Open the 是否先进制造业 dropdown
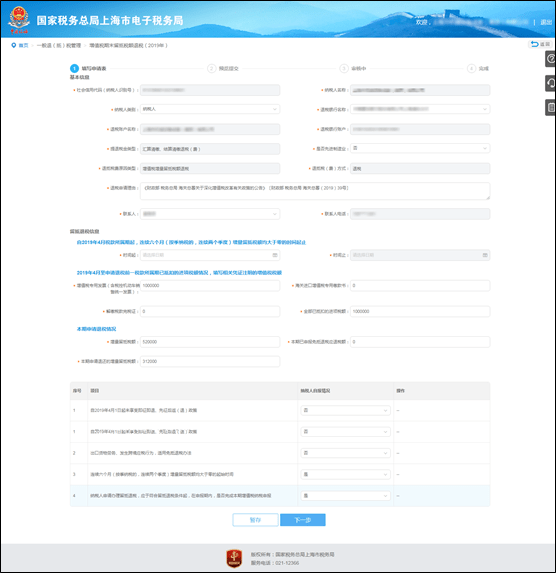Image resolution: width=556 pixels, height=573 pixels. pyautogui.click(x=420, y=148)
